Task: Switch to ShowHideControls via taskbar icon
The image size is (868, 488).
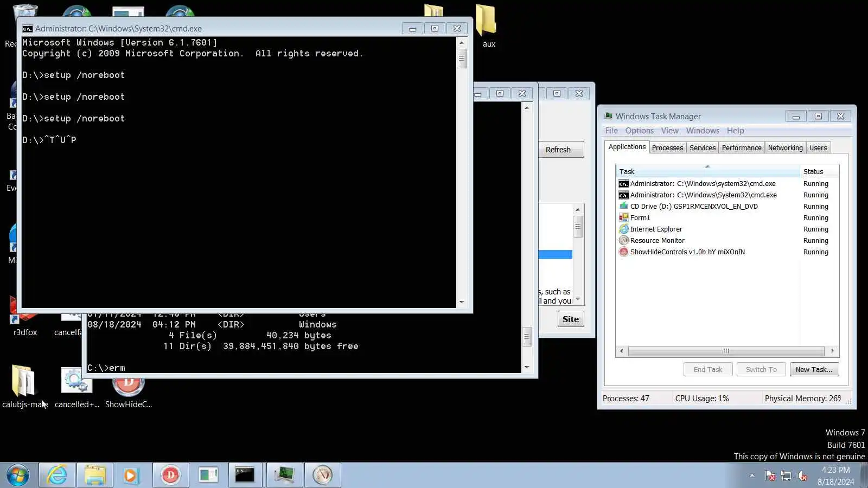Action: [170, 475]
